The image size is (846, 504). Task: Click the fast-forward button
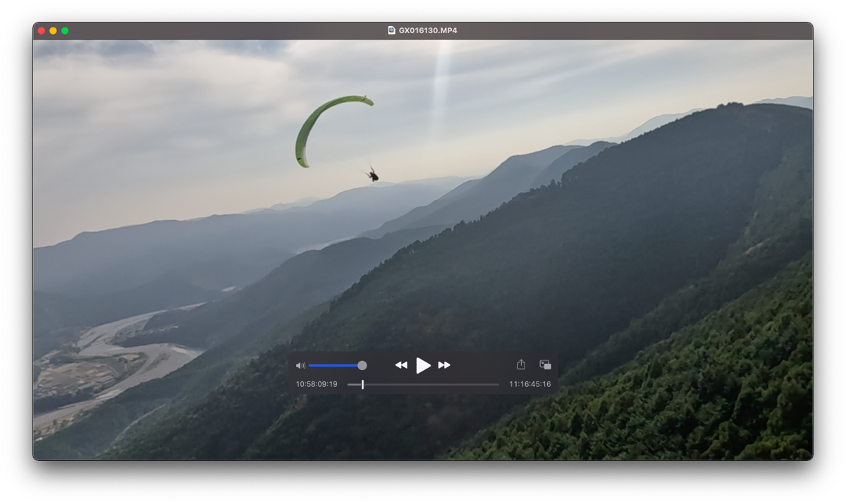(444, 365)
